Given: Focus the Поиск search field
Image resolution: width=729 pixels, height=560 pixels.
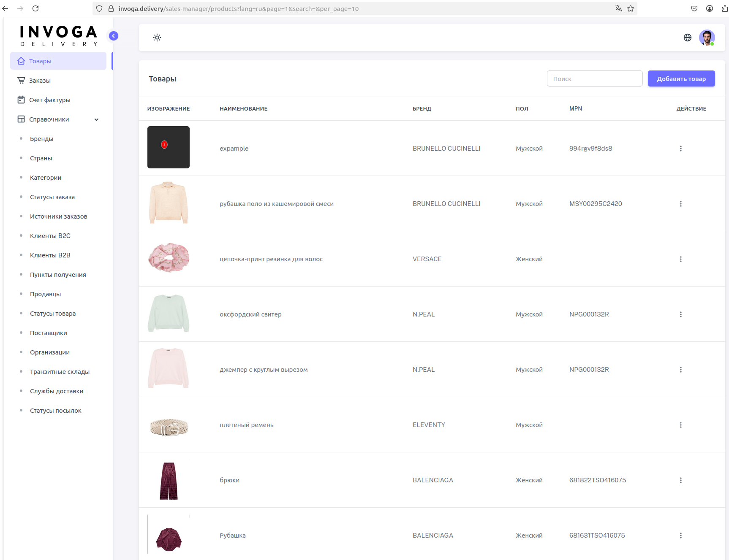Looking at the screenshot, I should 595,78.
